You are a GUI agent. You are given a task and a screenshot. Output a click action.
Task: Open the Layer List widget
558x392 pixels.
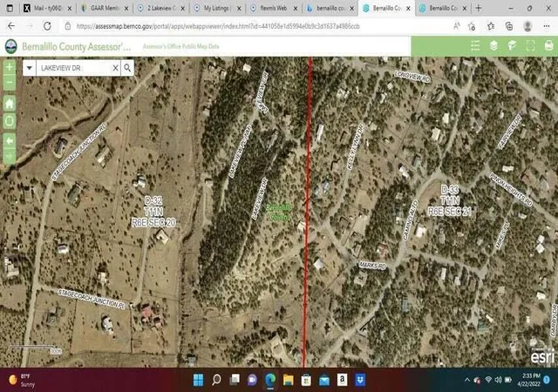pos(493,46)
